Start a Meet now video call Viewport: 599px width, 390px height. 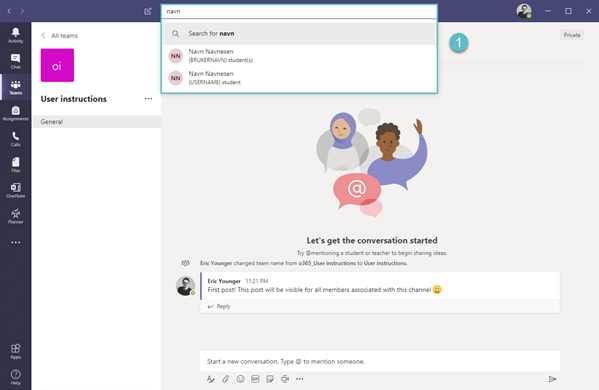[285, 379]
